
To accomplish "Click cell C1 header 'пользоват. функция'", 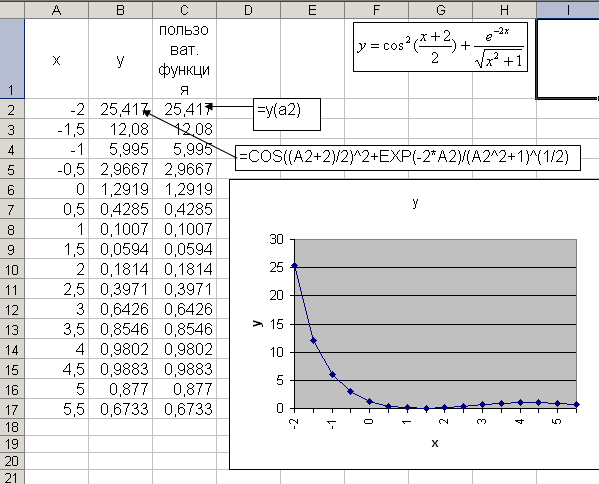I will (x=184, y=58).
